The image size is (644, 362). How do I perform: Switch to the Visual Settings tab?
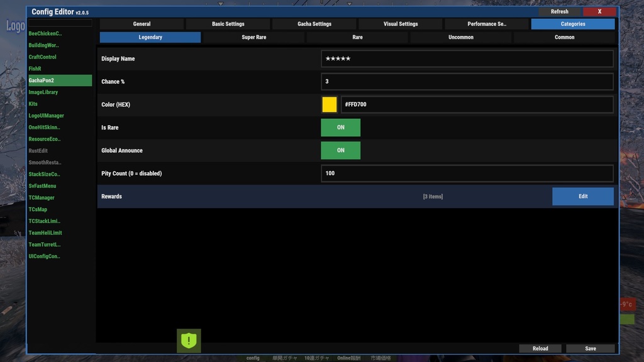click(400, 23)
